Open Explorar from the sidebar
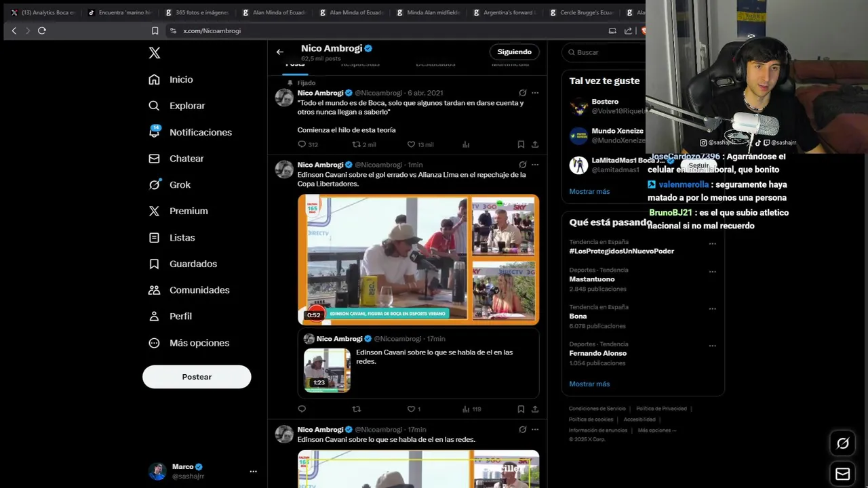868x488 pixels. tap(176, 106)
